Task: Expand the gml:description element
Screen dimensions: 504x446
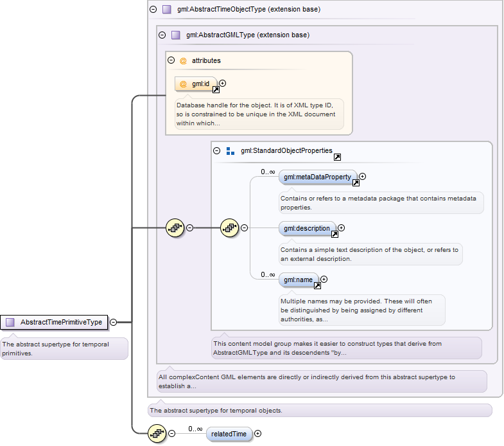Action: pos(342,228)
